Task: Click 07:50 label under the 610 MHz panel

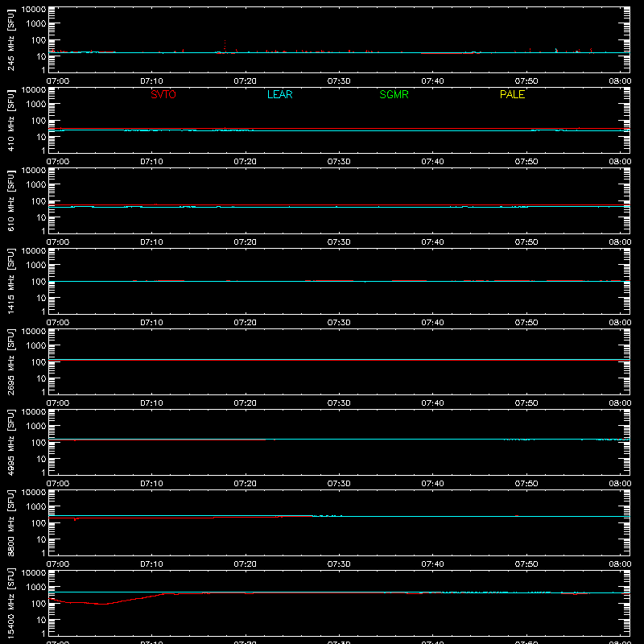Action: [x=526, y=242]
